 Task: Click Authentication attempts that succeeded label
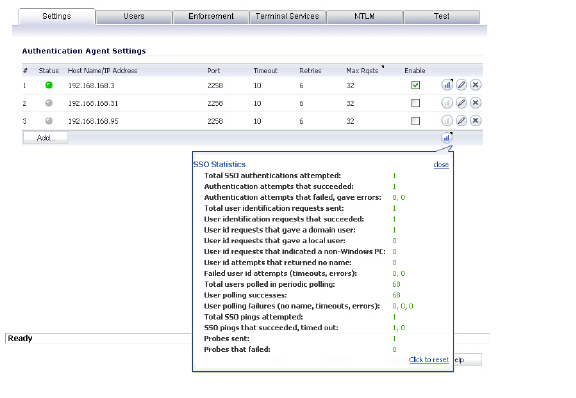[279, 186]
